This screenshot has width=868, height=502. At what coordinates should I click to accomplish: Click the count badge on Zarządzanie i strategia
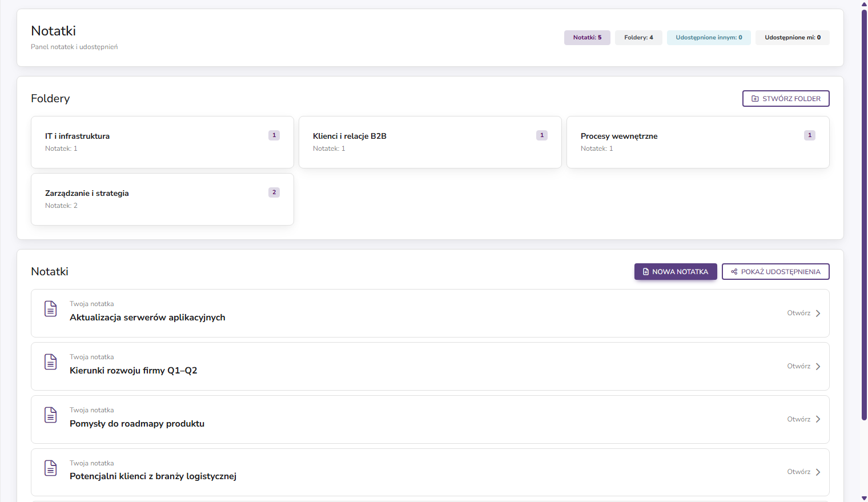click(274, 192)
